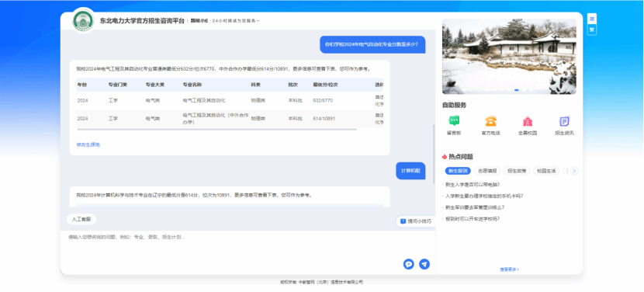Click the snowy campus banner image
Screen dimensions: 644x292
(x=509, y=57)
